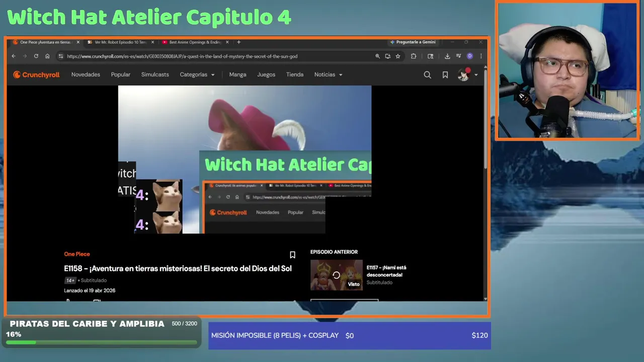Open the browser downloads icon
This screenshot has height=362, width=644.
tap(447, 56)
